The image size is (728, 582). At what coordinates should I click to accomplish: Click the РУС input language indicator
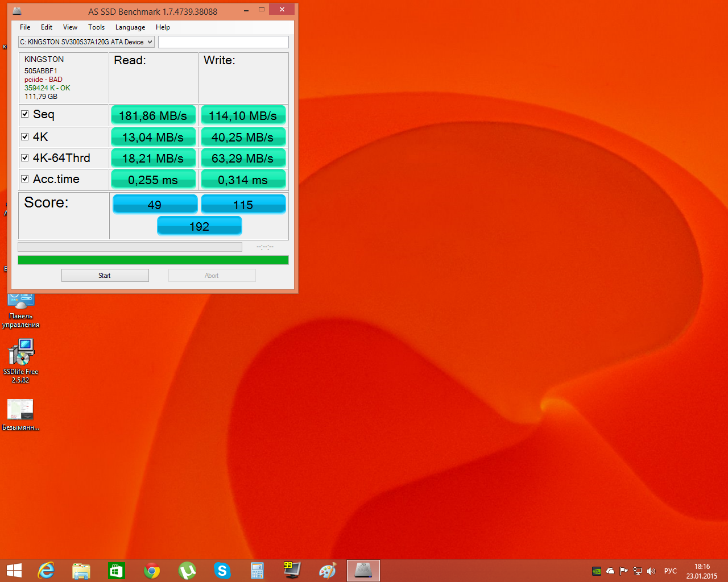click(x=671, y=571)
